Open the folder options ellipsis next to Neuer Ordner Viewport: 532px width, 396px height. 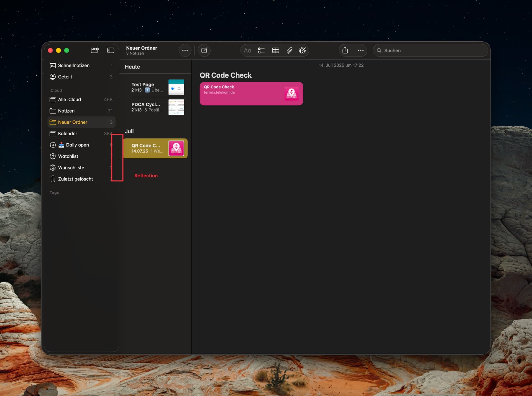coord(185,50)
